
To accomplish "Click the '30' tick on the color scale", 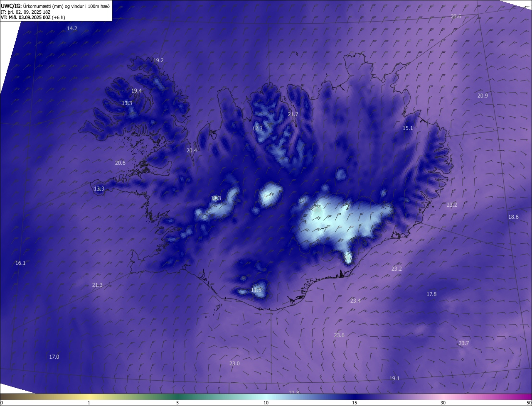I will (x=443, y=403).
